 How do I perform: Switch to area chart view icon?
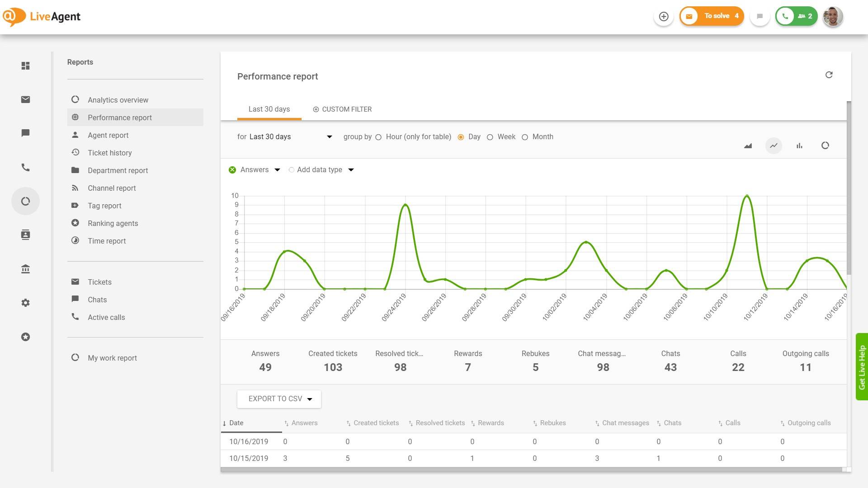pyautogui.click(x=748, y=145)
